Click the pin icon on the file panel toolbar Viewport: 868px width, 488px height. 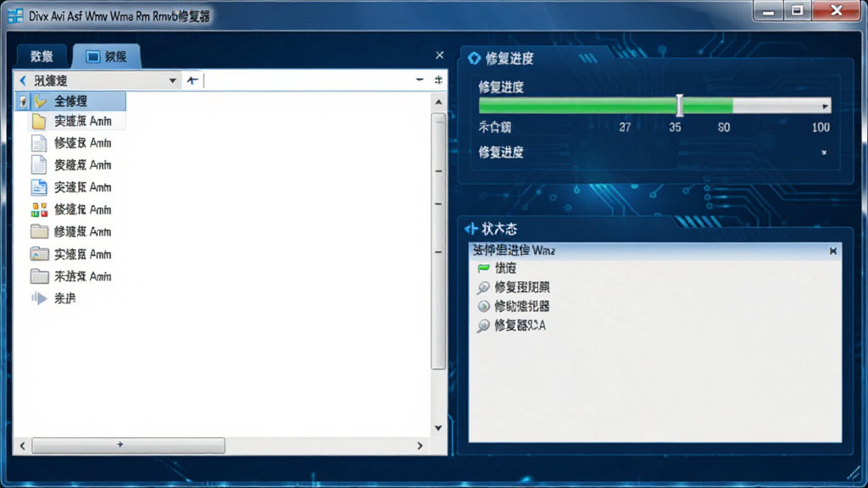pos(438,80)
